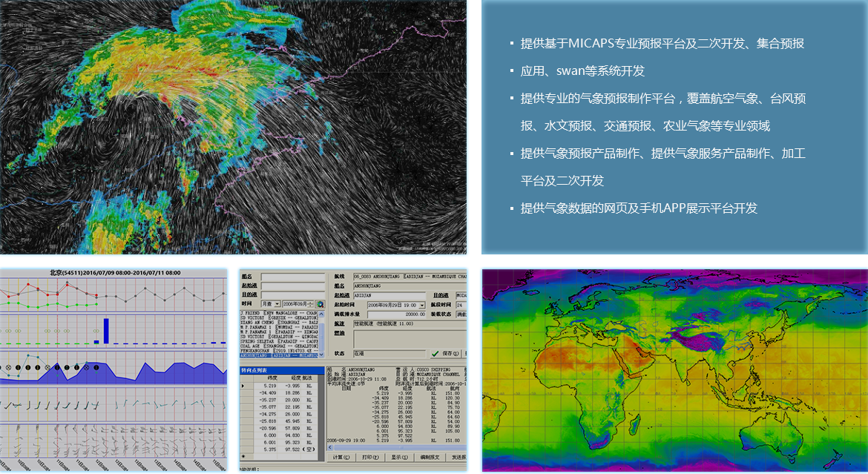Click the tall blue precipitation bar in chart

(x=106, y=331)
